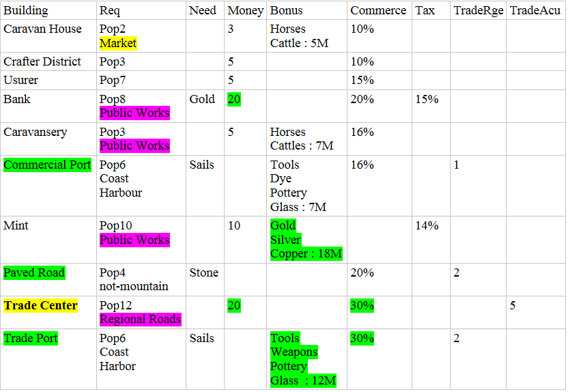The height and width of the screenshot is (392, 568).
Task: Click the Building column header
Action: [x=25, y=10]
